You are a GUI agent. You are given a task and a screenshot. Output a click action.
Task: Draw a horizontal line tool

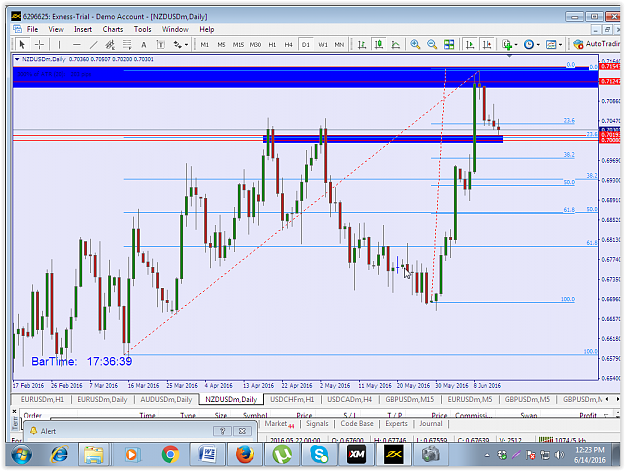(77, 45)
